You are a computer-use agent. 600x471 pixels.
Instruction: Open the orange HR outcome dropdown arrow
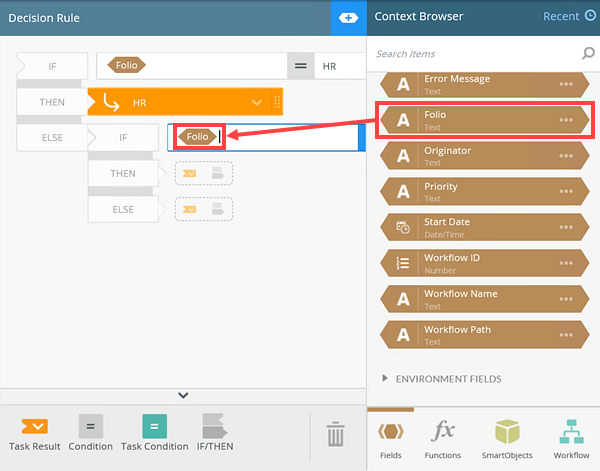pos(257,103)
